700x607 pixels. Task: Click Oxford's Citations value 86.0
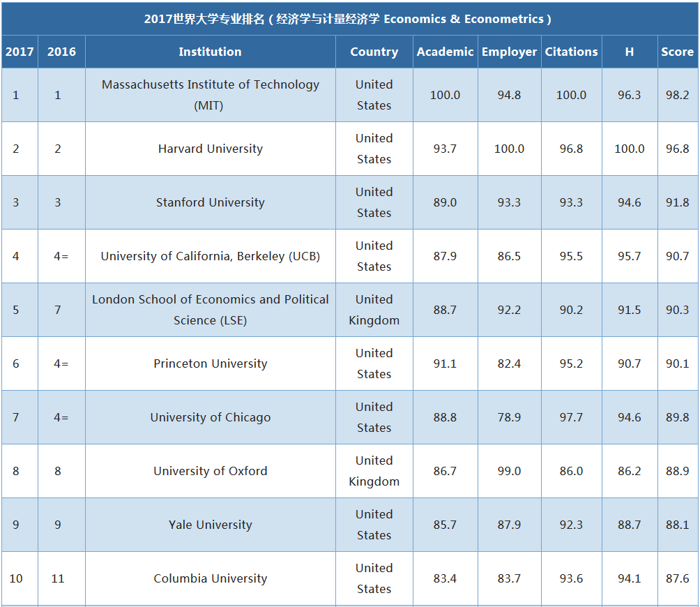point(572,471)
